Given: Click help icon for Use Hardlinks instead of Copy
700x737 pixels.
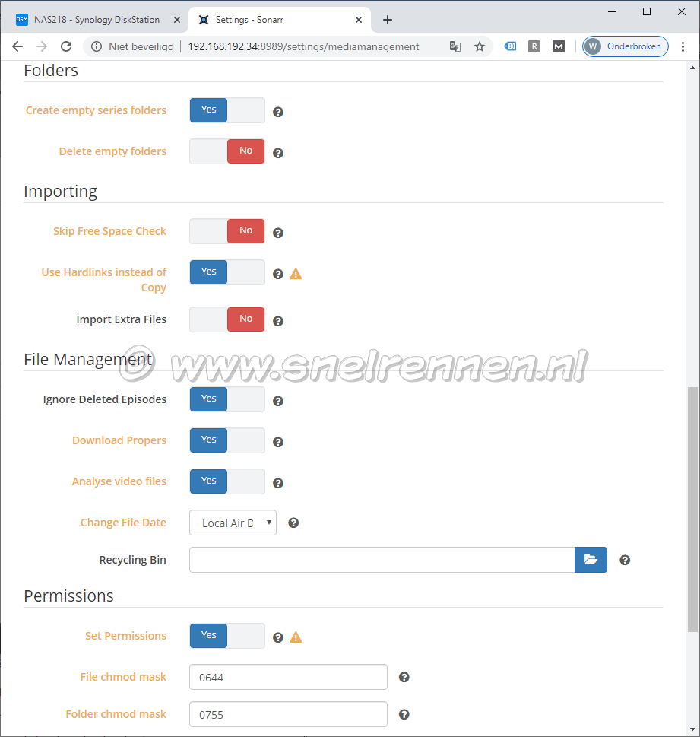Looking at the screenshot, I should (x=278, y=274).
